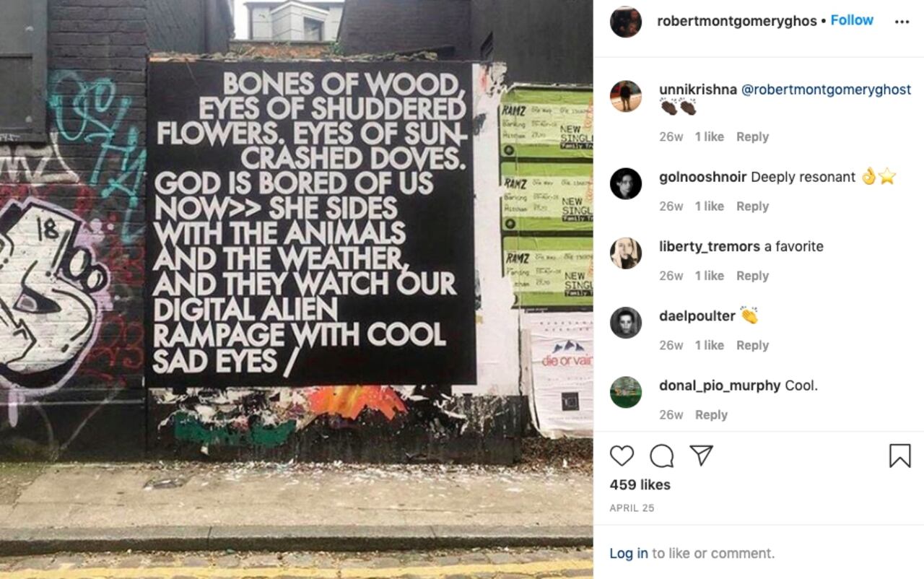Reply to golnooshnoir's comment
The width and height of the screenshot is (924, 579).
(752, 206)
